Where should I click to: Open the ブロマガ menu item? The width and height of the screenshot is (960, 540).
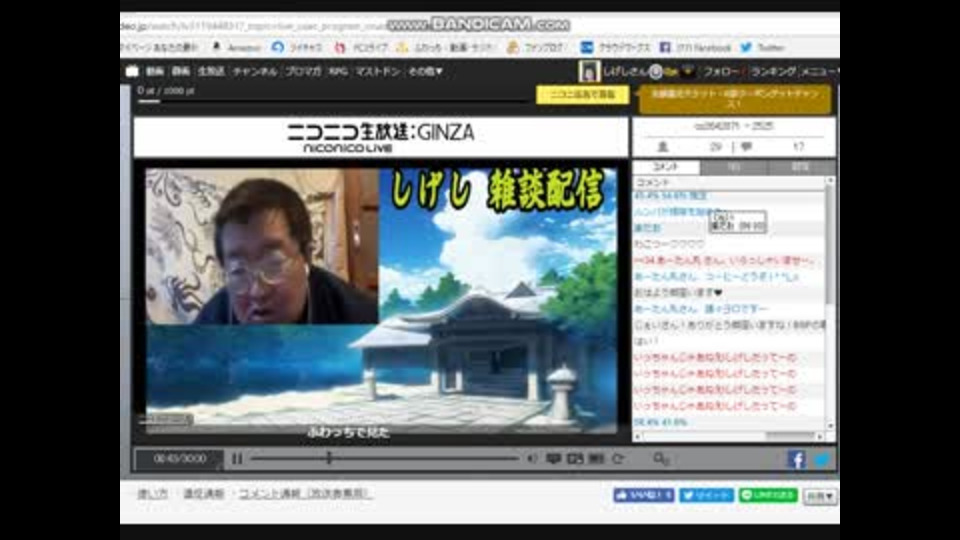(303, 71)
